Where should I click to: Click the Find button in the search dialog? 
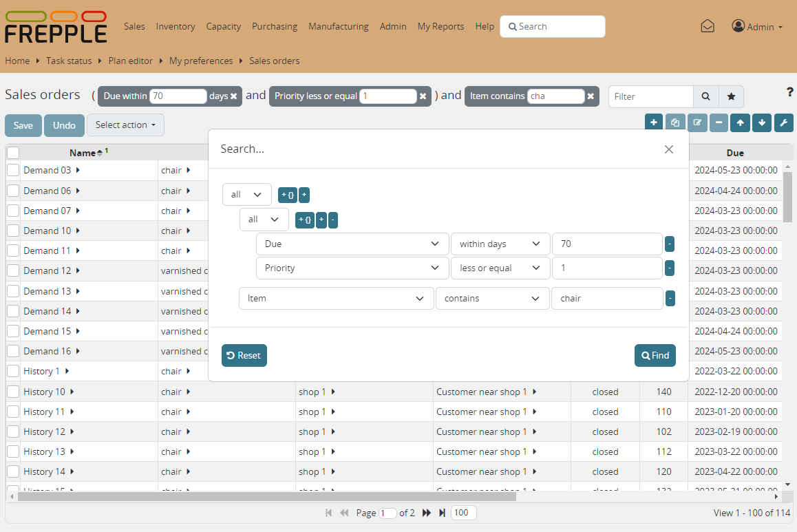tap(655, 355)
